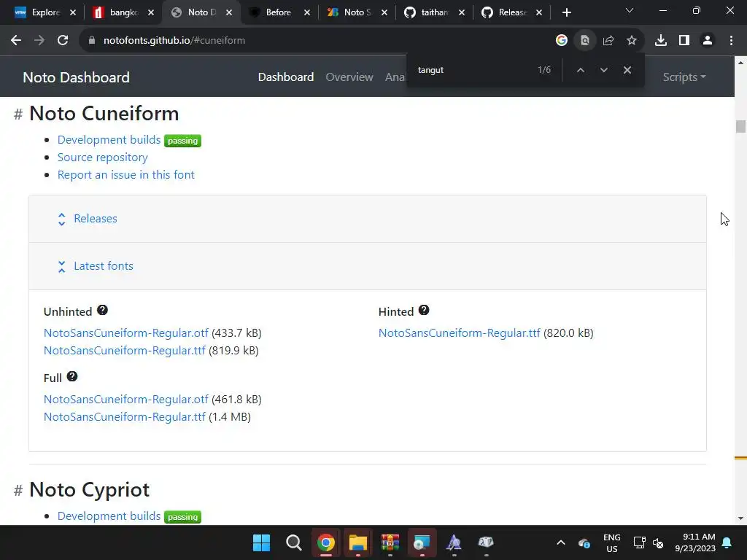
Task: Go forward using the forward arrow
Action: point(39,41)
